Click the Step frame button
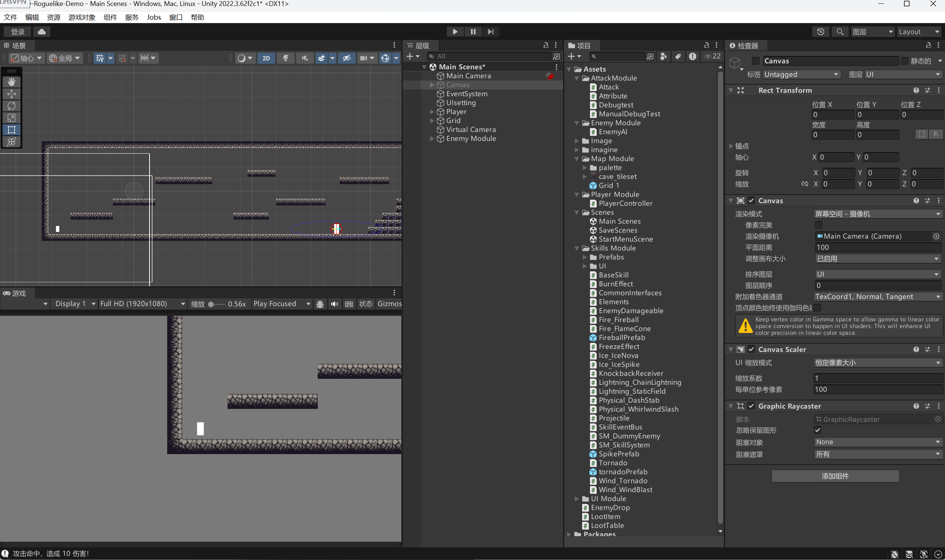This screenshot has width=945, height=560. (490, 32)
